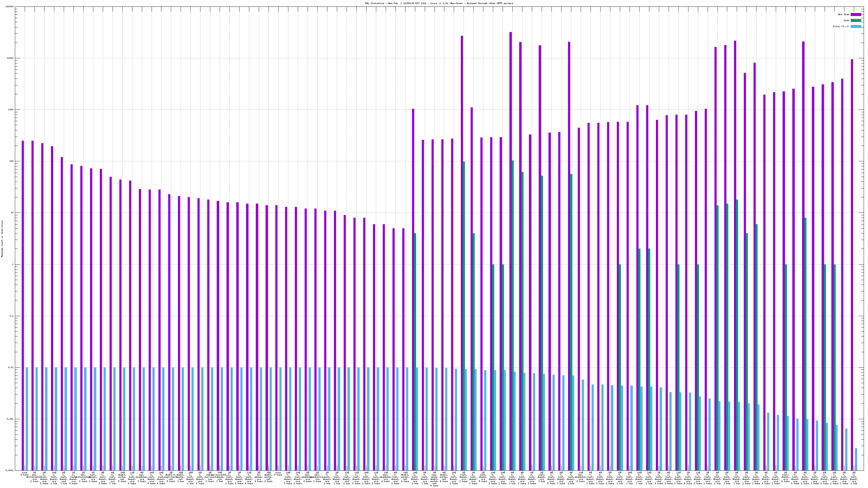Click the 'Not Spam' legend label text
Screen dimensions: 868x488
pyautogui.click(x=844, y=14)
